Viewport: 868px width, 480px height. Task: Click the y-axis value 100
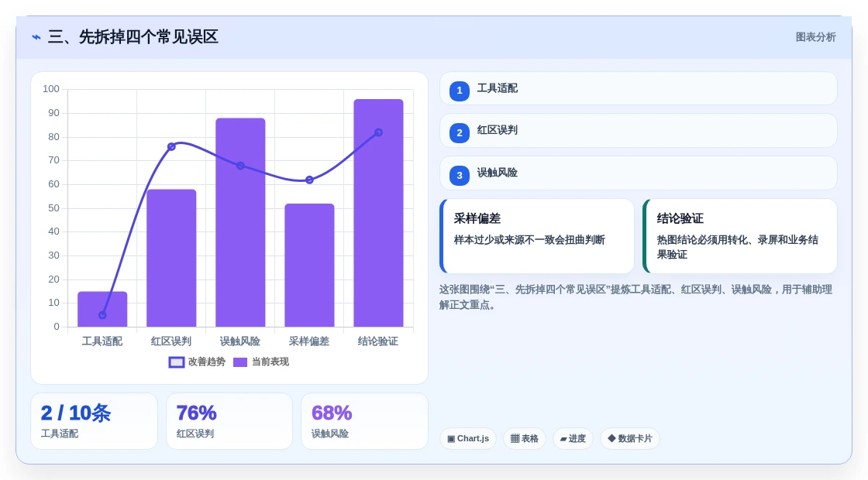click(51, 89)
